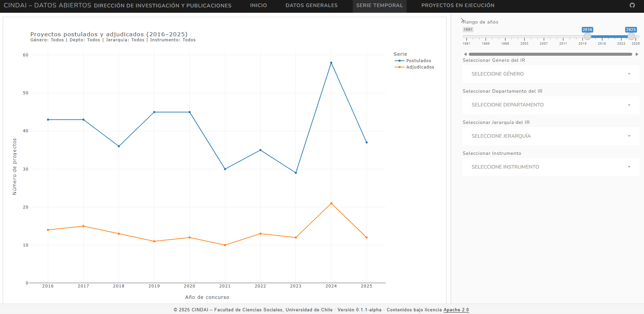
Task: Open the Apache 2.0 license link
Action: [x=456, y=310]
